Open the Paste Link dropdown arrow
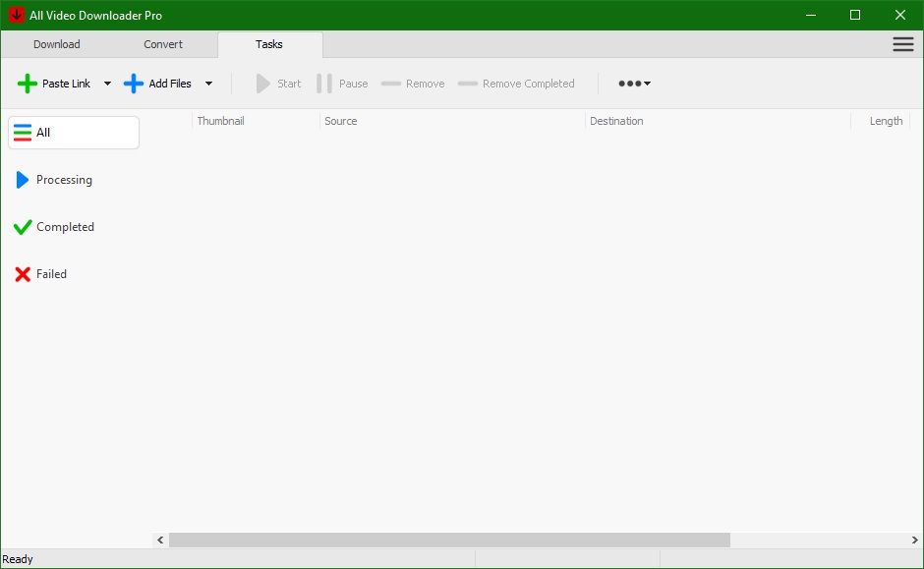Image resolution: width=924 pixels, height=569 pixels. click(107, 84)
